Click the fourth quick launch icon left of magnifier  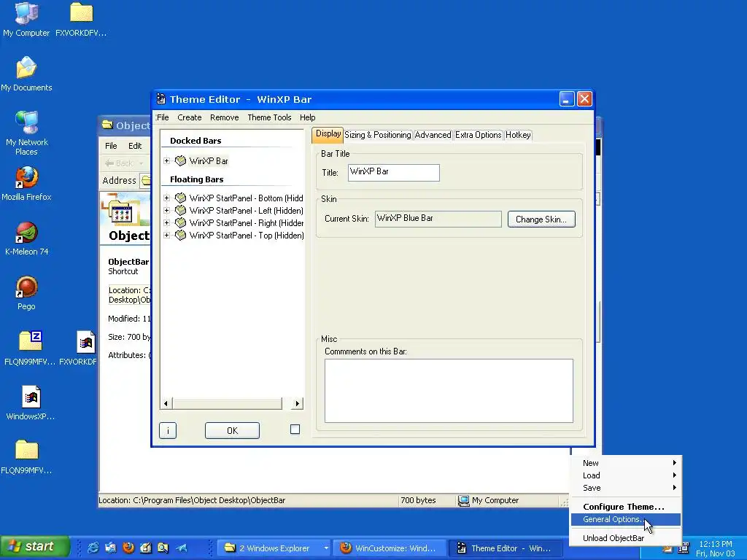tap(146, 548)
